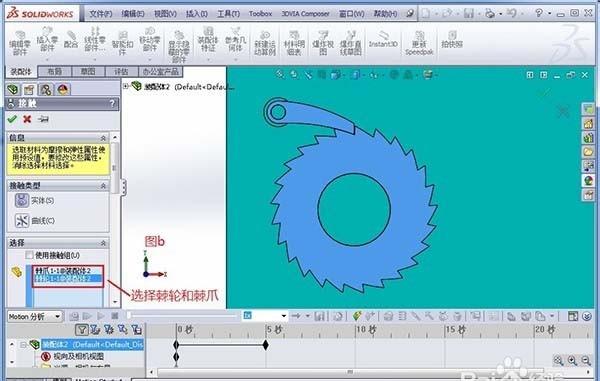The image size is (600, 381).
Task: Click the 编辑零部件 toolbar icon
Action: point(20,43)
